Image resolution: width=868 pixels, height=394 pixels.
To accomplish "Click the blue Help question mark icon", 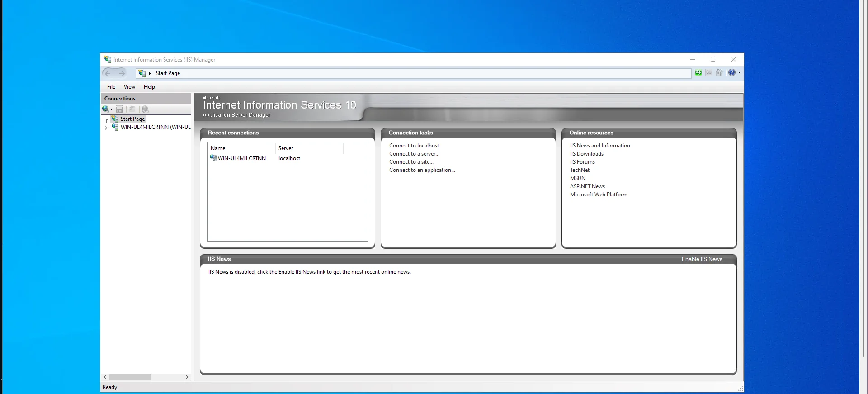I will (x=731, y=73).
